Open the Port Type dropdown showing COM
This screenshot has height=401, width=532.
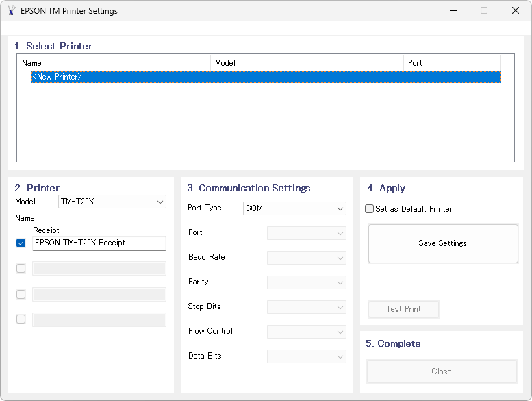pos(294,208)
